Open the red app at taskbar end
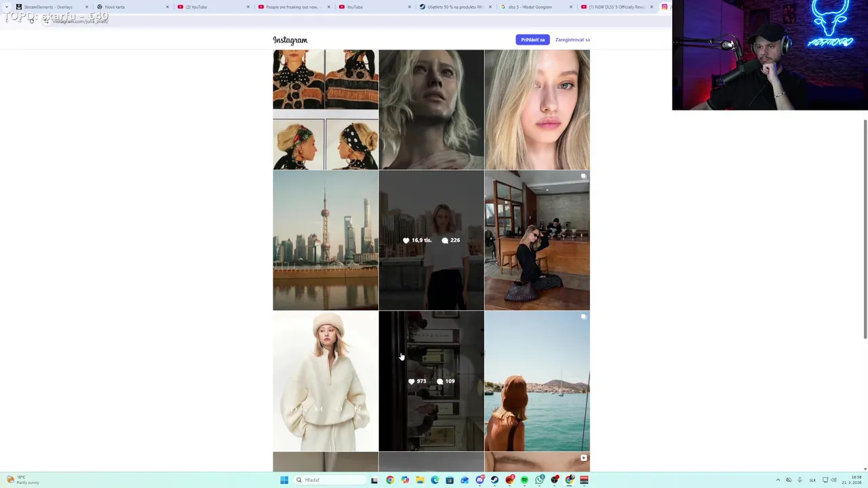This screenshot has width=868, height=488. (x=584, y=480)
